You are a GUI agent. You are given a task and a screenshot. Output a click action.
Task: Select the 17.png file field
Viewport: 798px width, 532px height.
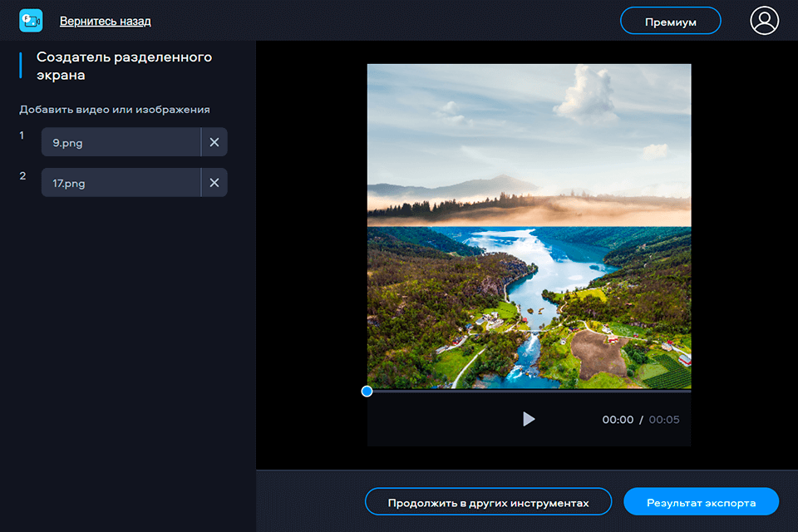coord(121,183)
